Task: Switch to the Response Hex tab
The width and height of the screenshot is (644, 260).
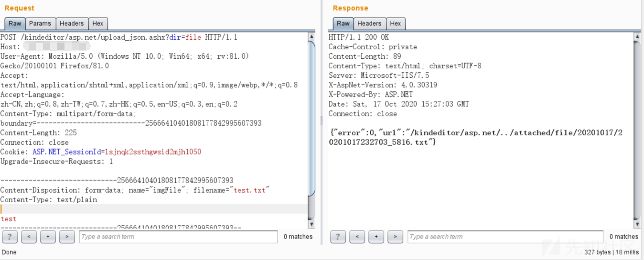Action: pos(396,23)
